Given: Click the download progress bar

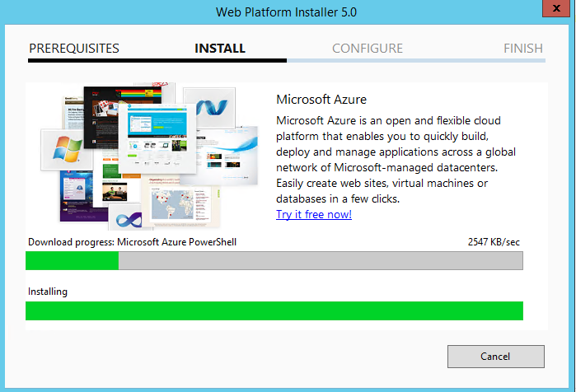Looking at the screenshot, I should [x=274, y=260].
